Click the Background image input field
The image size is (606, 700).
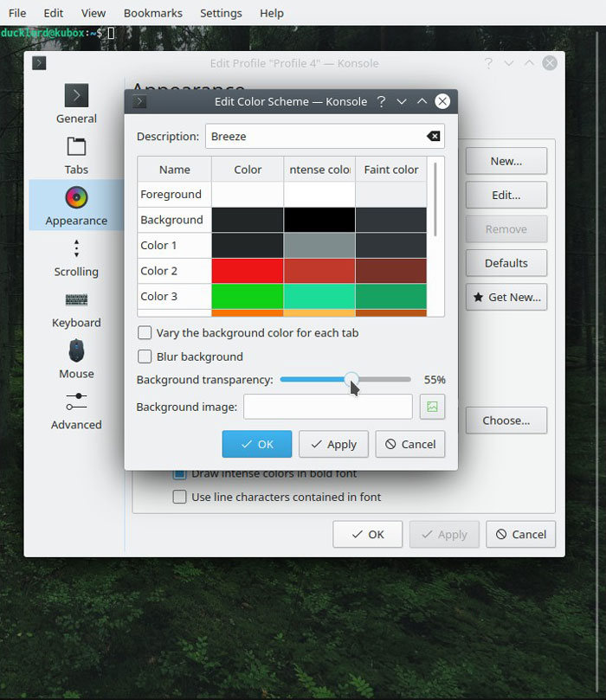point(328,407)
